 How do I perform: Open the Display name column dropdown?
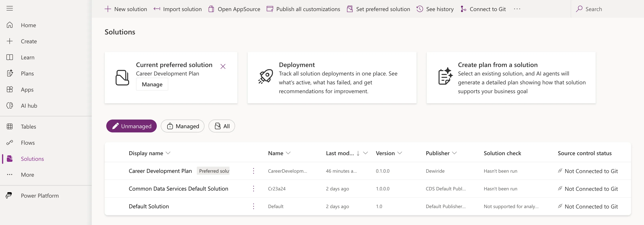168,153
